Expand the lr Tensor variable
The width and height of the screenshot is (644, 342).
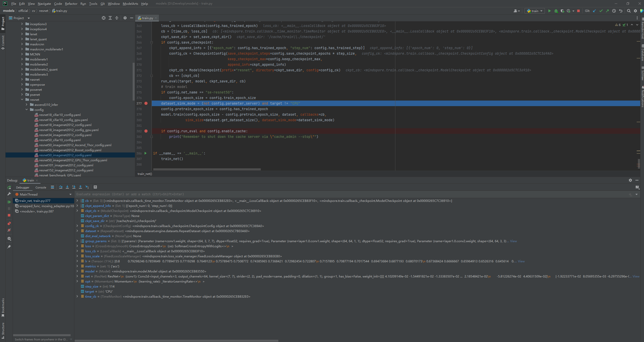77,261
